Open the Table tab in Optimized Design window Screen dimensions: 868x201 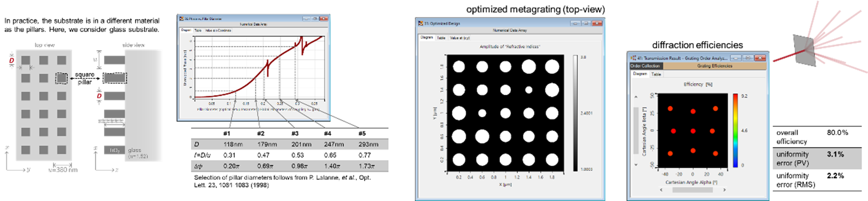(x=441, y=38)
